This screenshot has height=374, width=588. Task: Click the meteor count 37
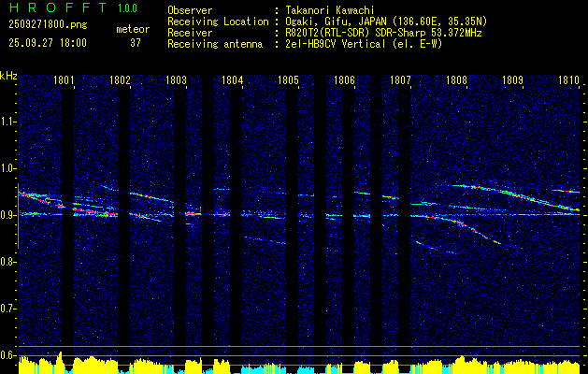[x=136, y=43]
